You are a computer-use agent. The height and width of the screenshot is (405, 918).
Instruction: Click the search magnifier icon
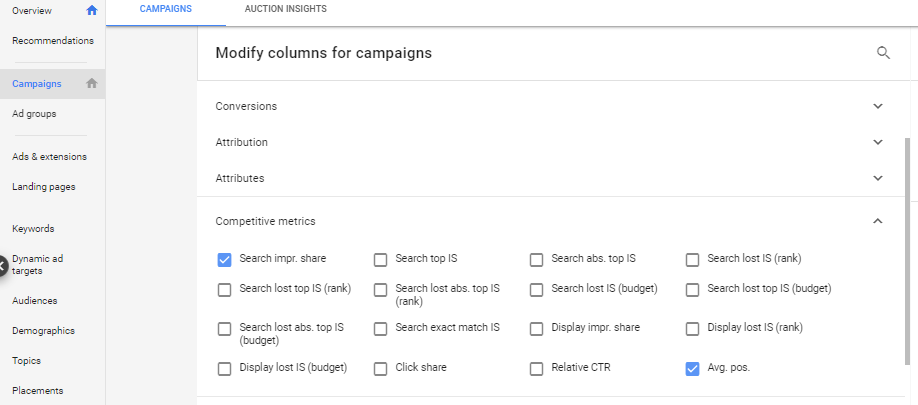883,53
